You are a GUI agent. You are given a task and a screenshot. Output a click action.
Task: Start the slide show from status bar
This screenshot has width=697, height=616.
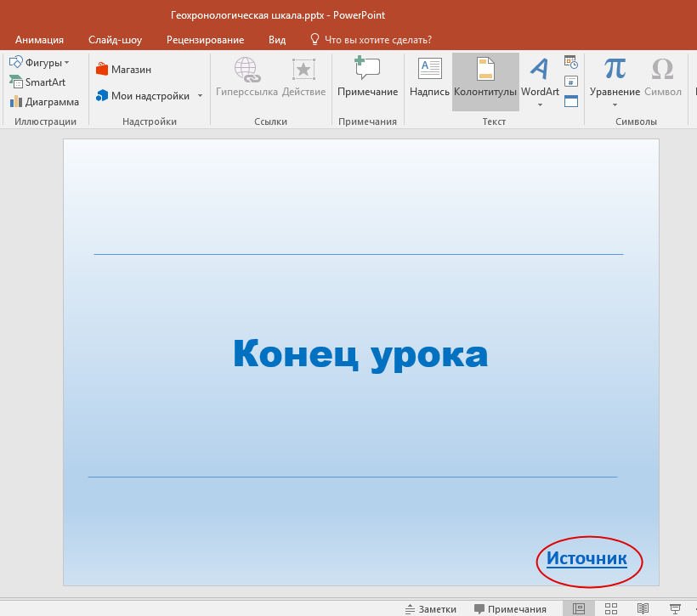click(x=675, y=608)
